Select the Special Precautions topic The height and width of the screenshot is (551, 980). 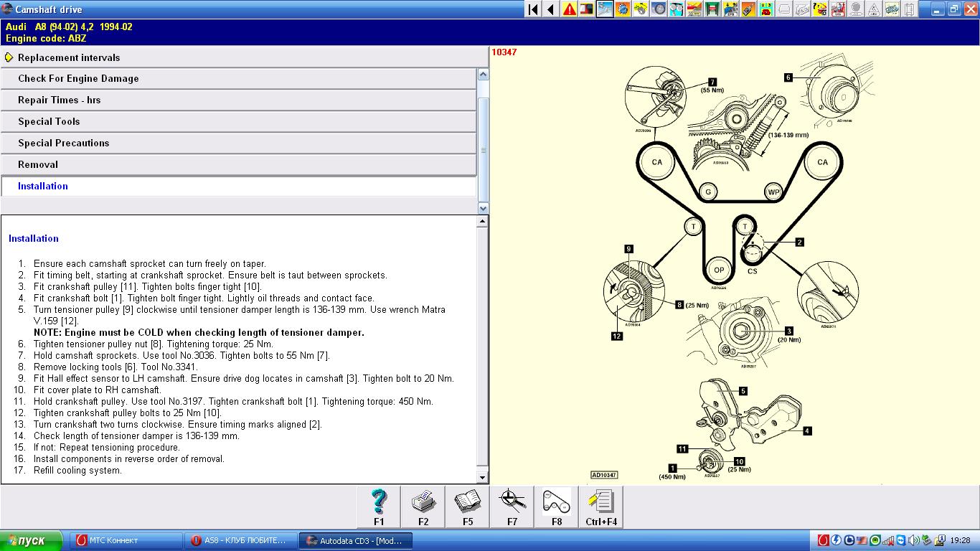(63, 143)
